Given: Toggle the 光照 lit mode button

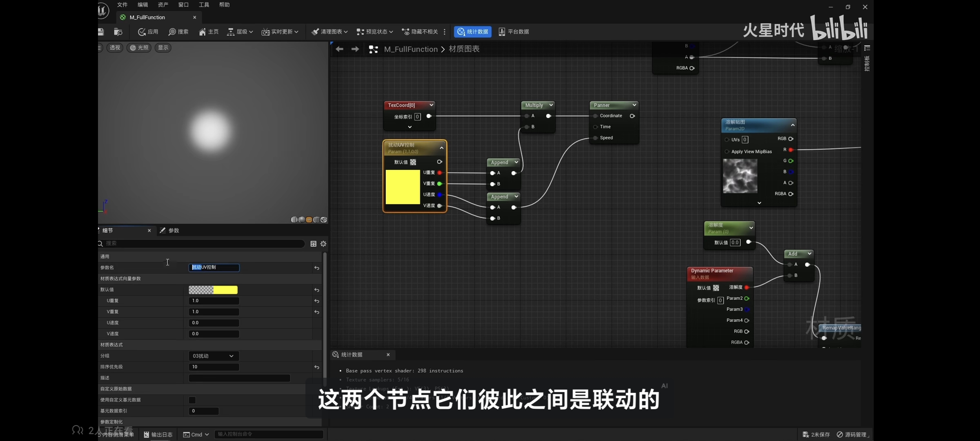Looking at the screenshot, I should click(x=139, y=48).
